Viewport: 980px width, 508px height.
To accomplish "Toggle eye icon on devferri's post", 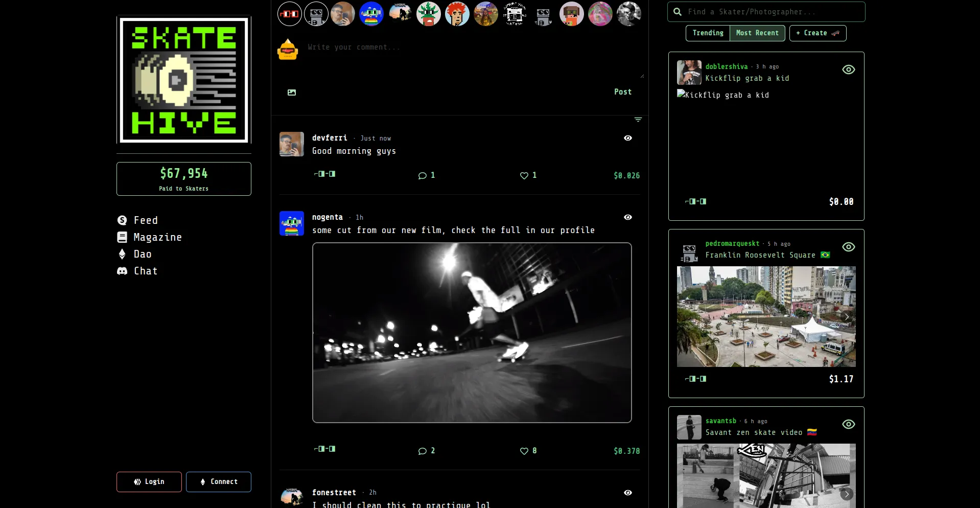I will [628, 138].
